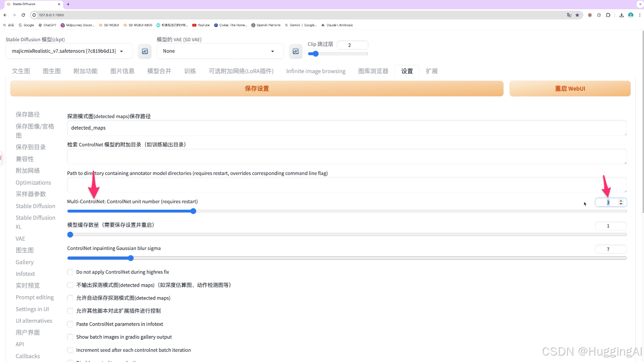Enable Do not apply ControlNet during highres fix

point(70,272)
